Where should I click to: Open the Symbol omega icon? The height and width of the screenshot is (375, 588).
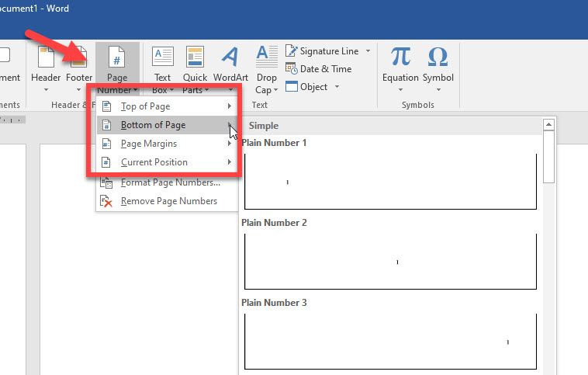coord(438,58)
